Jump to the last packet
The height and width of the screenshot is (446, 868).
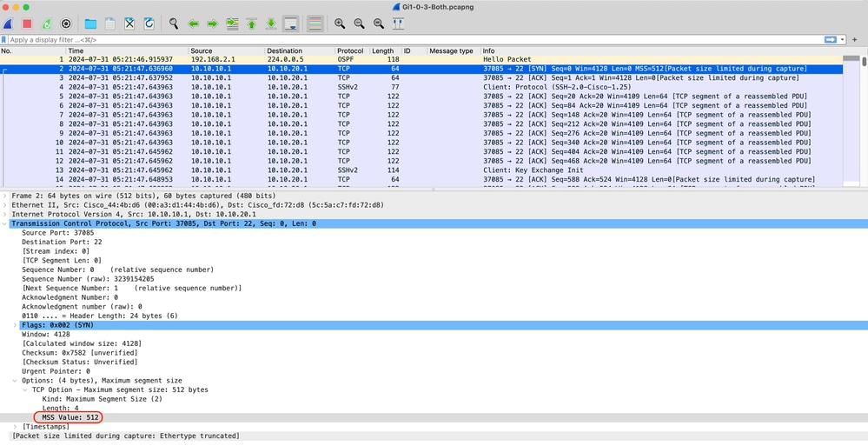[271, 23]
